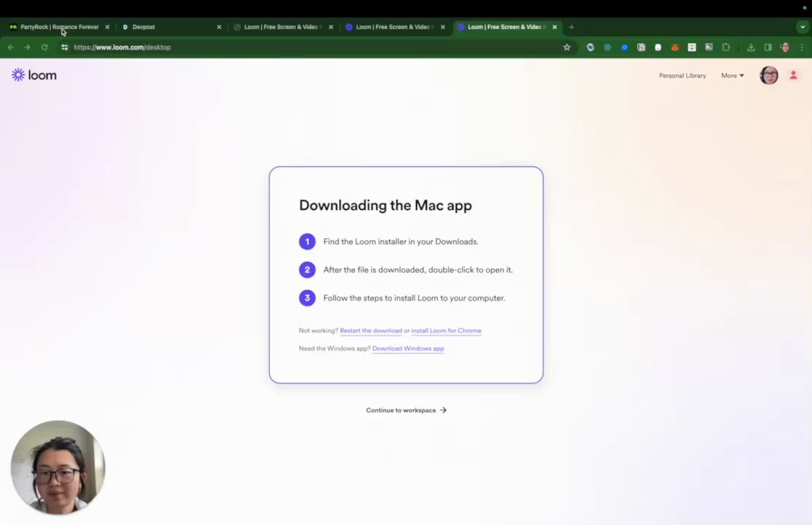The image size is (812, 525).
Task: Click the blue messenger-style extension icon
Action: tap(625, 47)
